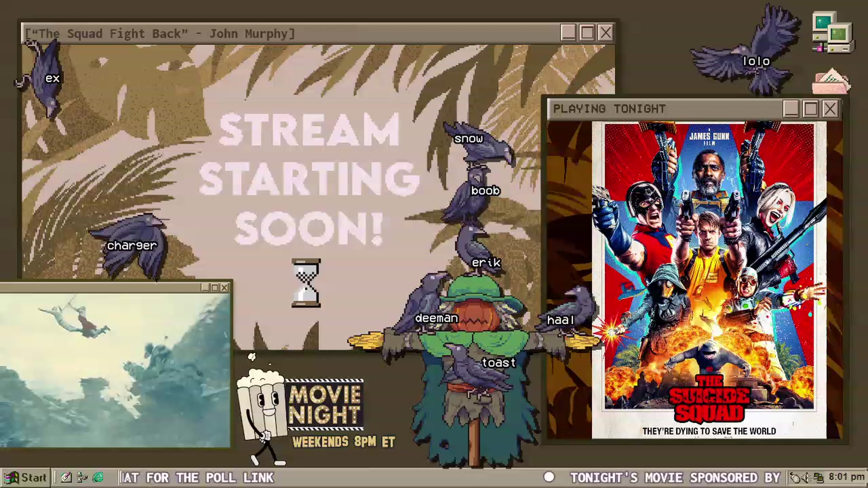Click the 8:01 pm clock
The image size is (868, 488).
(x=846, y=477)
